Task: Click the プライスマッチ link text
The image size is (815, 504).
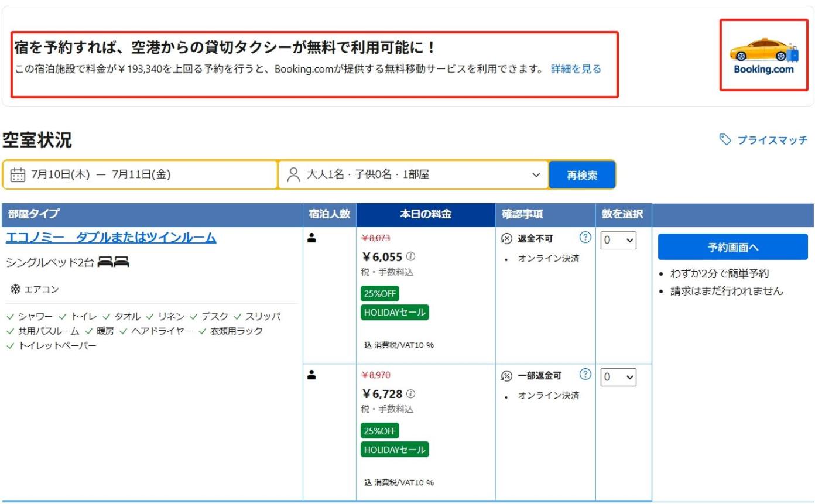Action: pos(772,140)
